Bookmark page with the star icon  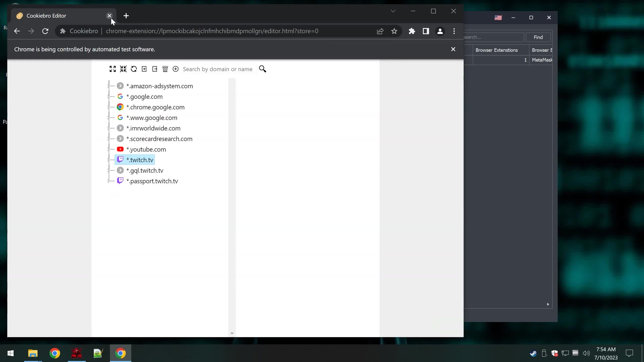click(x=394, y=31)
